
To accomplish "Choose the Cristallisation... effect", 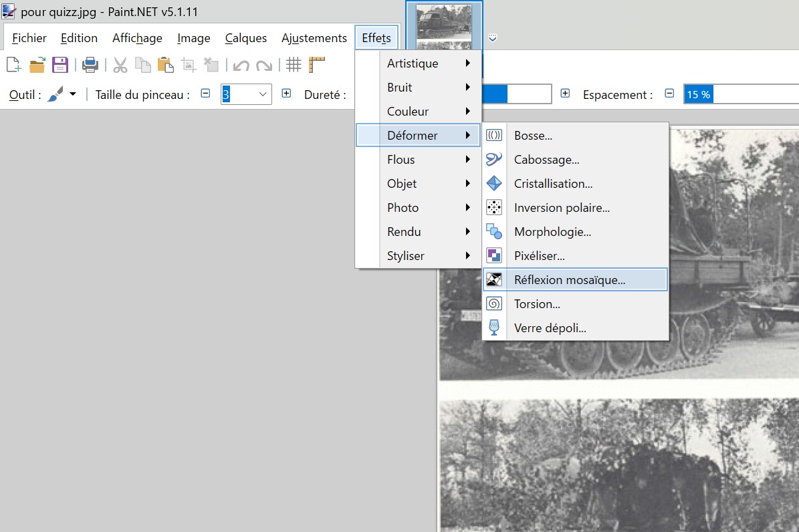I will coord(575,183).
